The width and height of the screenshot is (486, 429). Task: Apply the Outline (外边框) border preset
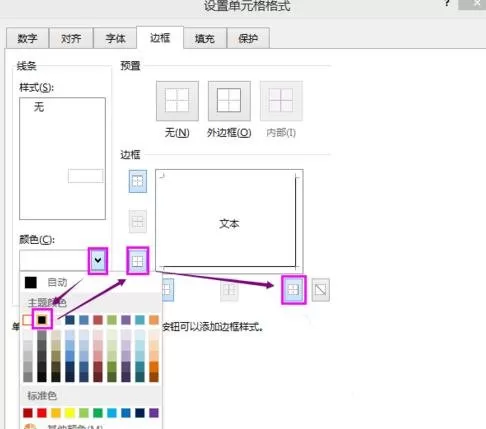tap(229, 101)
